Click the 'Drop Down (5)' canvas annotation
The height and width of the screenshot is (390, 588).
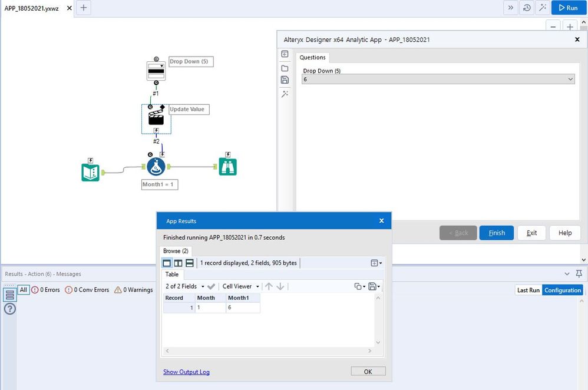tap(191, 61)
